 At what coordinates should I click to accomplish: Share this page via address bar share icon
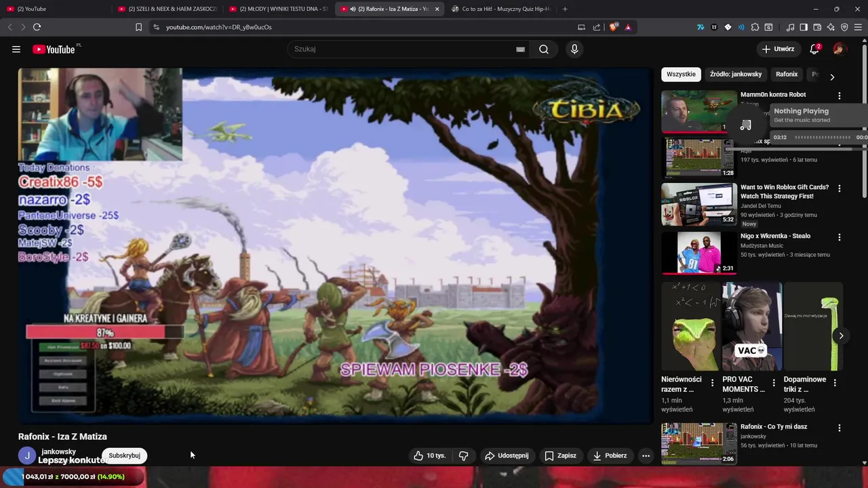(x=597, y=27)
